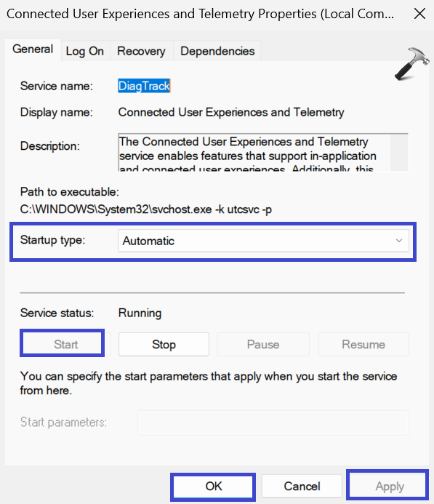
Task: Close the Telemetry Properties dialog
Action: [419, 14]
